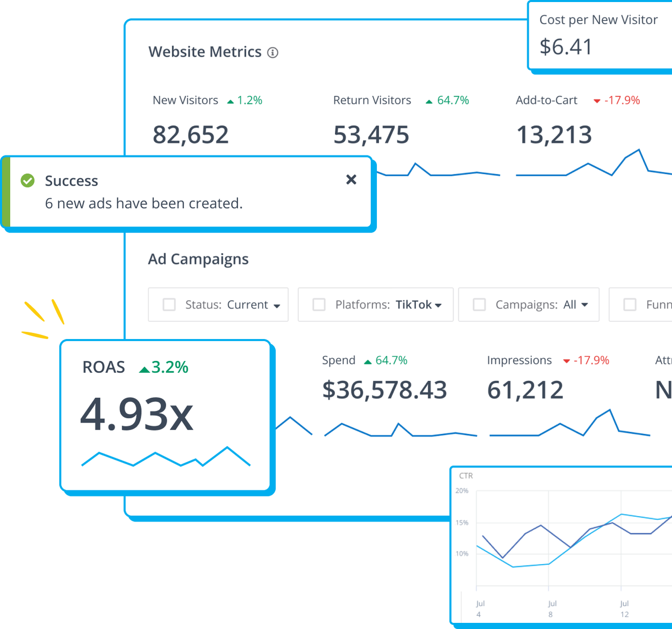Select the Ad Campaigns section header
The image size is (672, 629).
(x=198, y=259)
